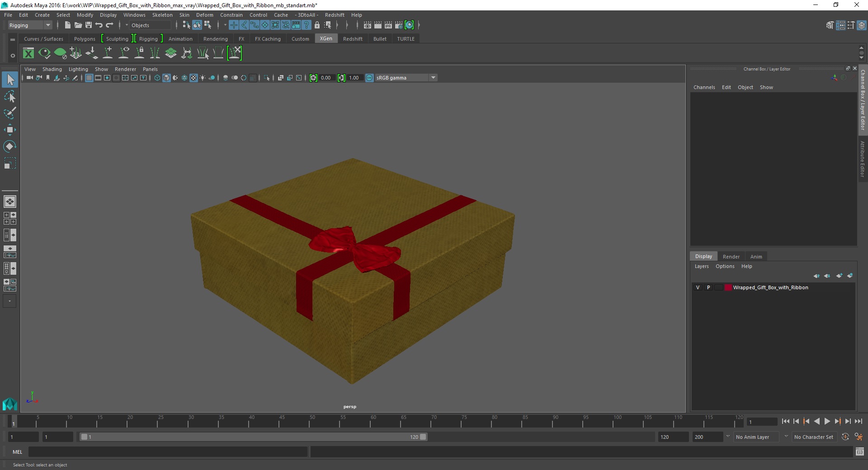Image resolution: width=868 pixels, height=470 pixels.
Task: Open the Rigging menu set dropdown
Action: point(30,25)
